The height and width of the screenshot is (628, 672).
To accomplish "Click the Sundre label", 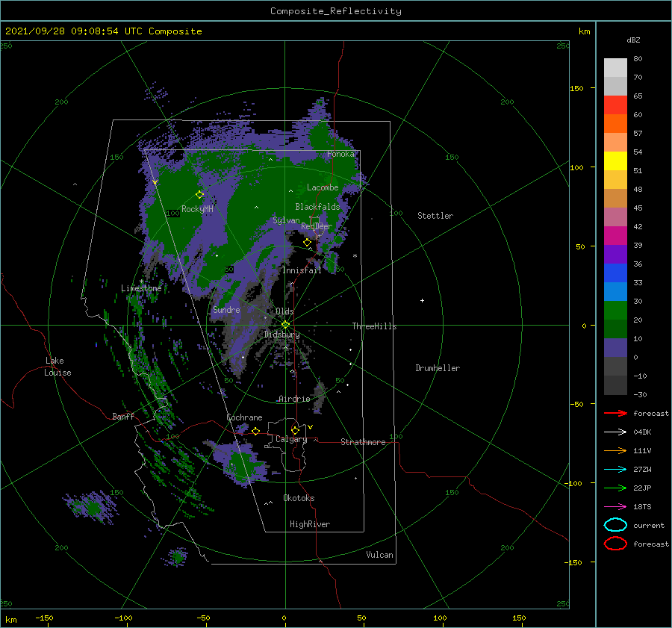I will click(x=226, y=309).
